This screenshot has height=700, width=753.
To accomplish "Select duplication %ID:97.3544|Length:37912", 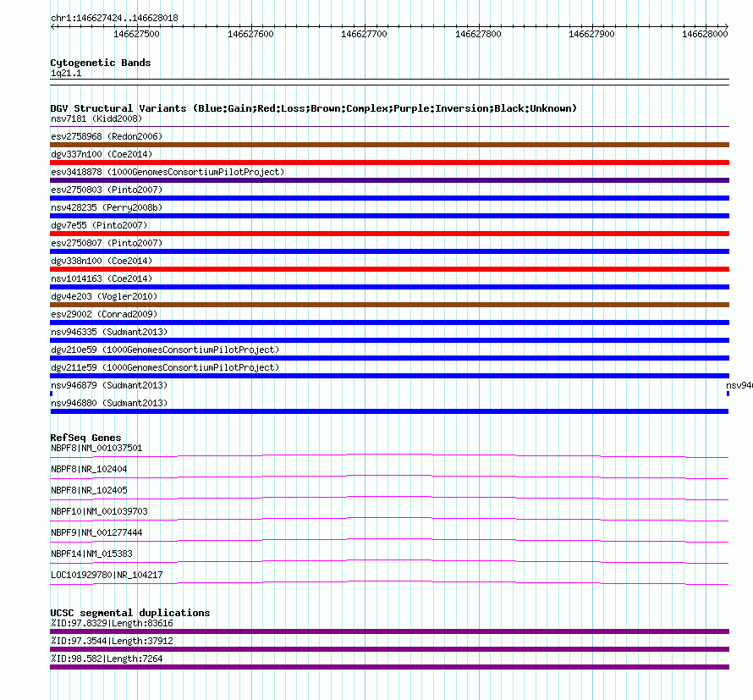I will click(112, 642).
